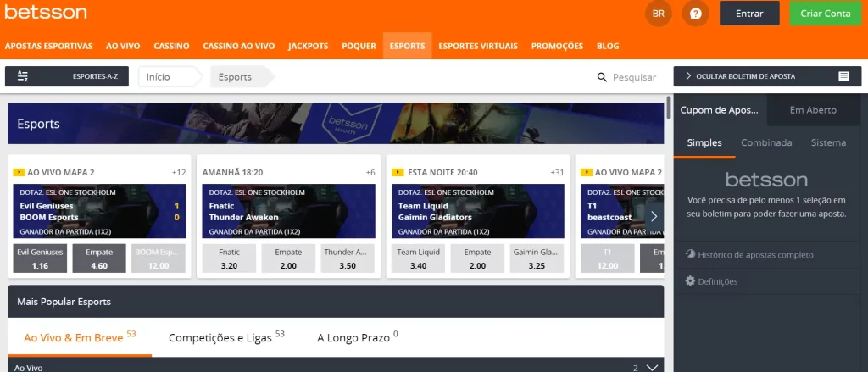Bet on Team Liquid at 3.40

[419, 258]
